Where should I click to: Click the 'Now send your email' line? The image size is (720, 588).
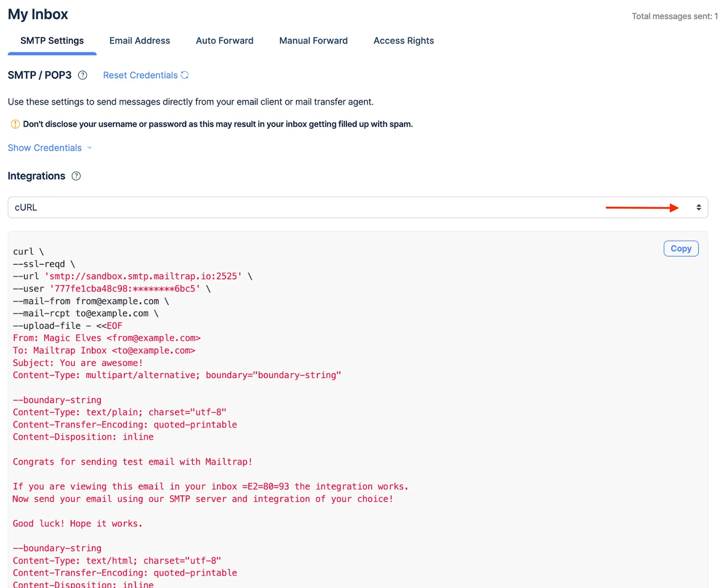tap(203, 499)
